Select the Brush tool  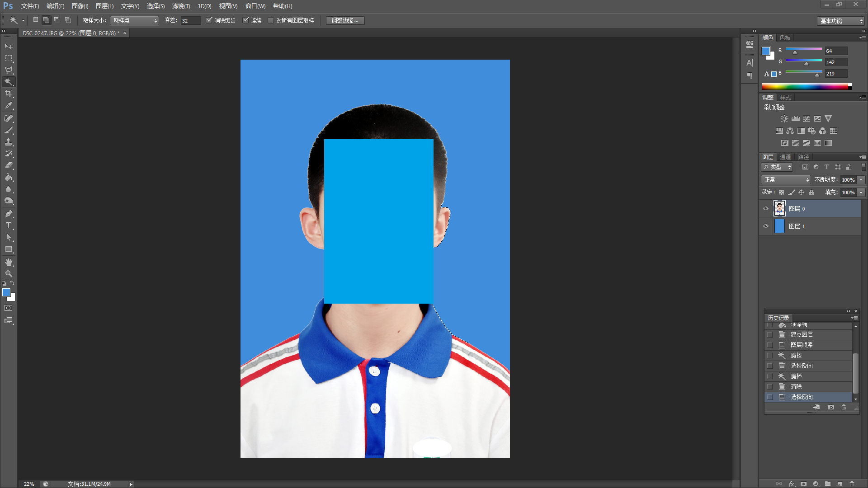click(9, 130)
